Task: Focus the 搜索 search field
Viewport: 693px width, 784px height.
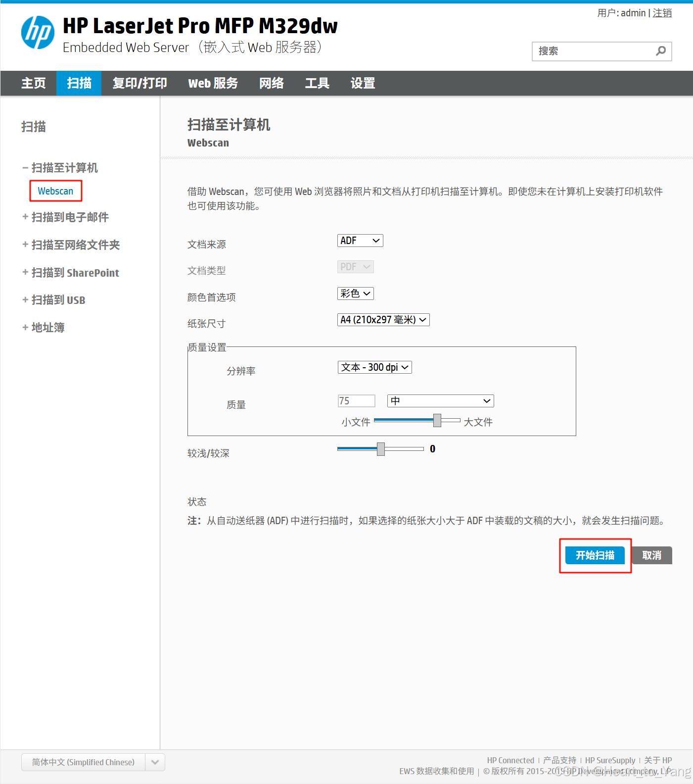Action: pyautogui.click(x=601, y=51)
